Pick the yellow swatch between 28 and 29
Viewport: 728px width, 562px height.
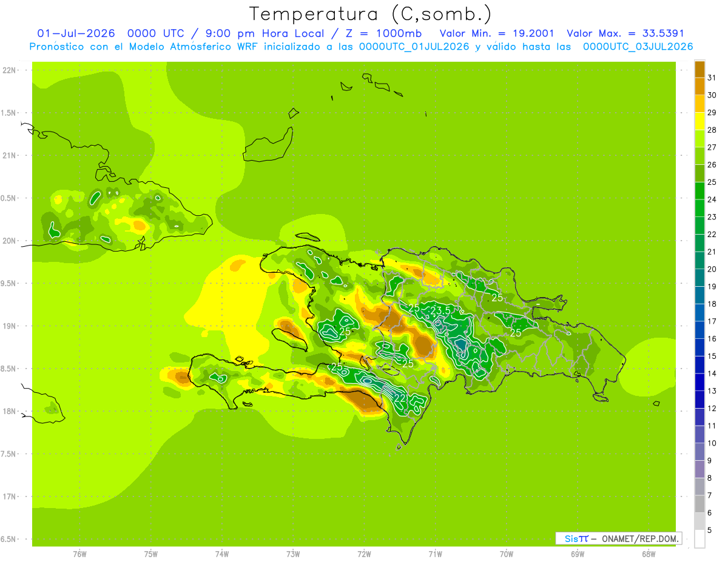tap(699, 121)
